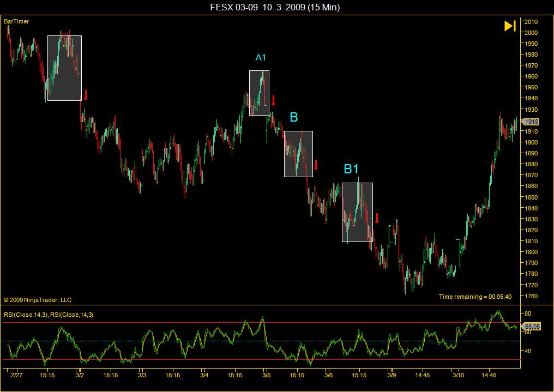Click the 1800 price axis label
554x392 pixels.
point(531,252)
